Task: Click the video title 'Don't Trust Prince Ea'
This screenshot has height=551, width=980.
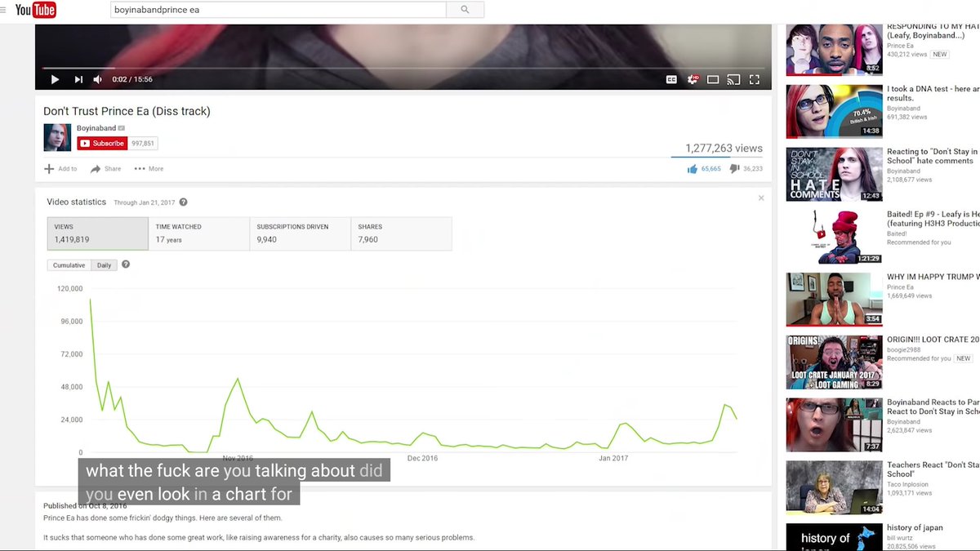Action: [x=127, y=111]
